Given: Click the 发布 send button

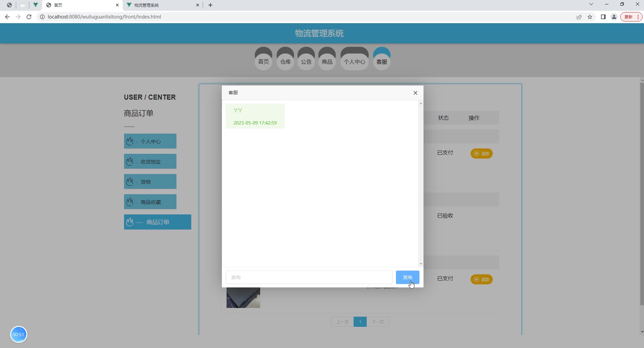Looking at the screenshot, I should [x=407, y=277].
